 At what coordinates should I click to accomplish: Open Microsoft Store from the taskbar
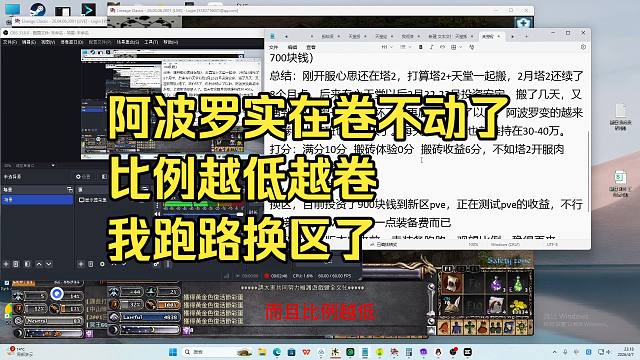click(x=291, y=352)
